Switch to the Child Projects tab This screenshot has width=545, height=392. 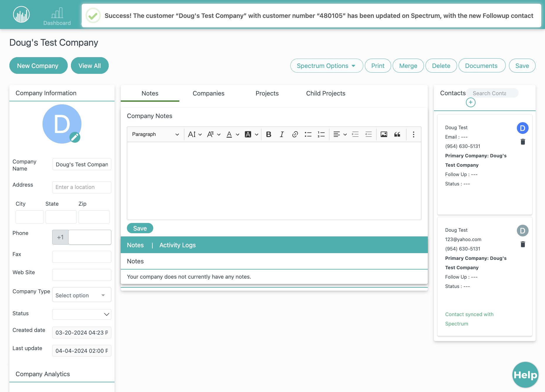(x=326, y=93)
